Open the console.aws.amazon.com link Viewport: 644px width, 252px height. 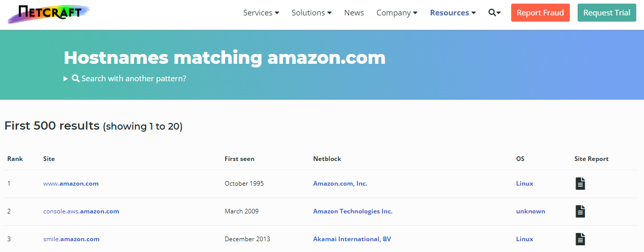[81, 211]
